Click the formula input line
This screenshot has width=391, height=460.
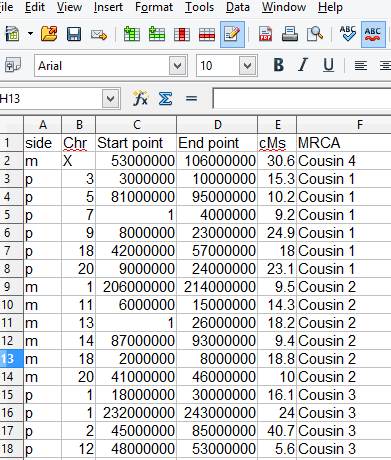point(302,99)
